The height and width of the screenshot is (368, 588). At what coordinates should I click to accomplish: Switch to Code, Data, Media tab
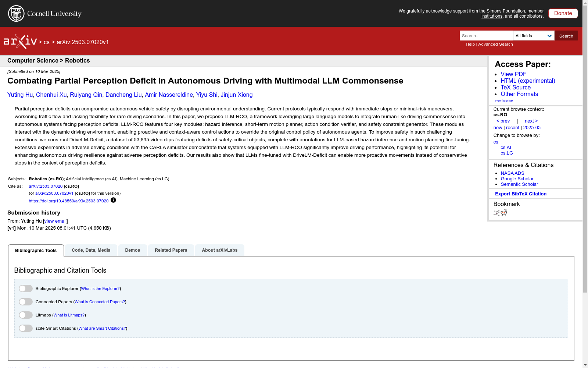click(91, 250)
